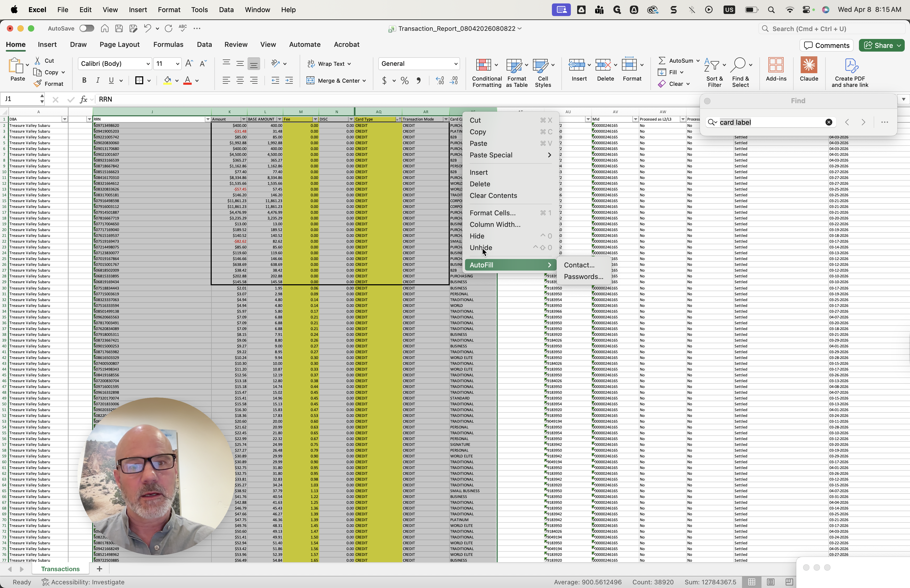The height and width of the screenshot is (588, 910).
Task: Click the green Share button
Action: (878, 46)
